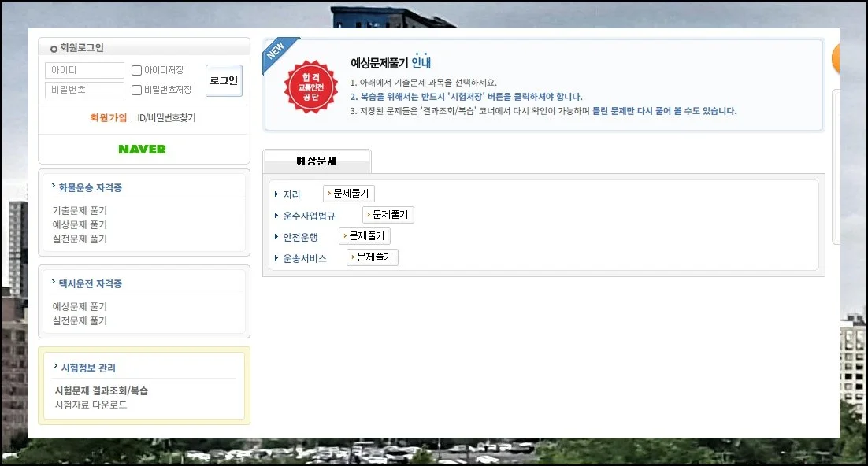Viewport: 868px width, 466px height.
Task: Open NAVER via the green logo
Action: point(143,149)
